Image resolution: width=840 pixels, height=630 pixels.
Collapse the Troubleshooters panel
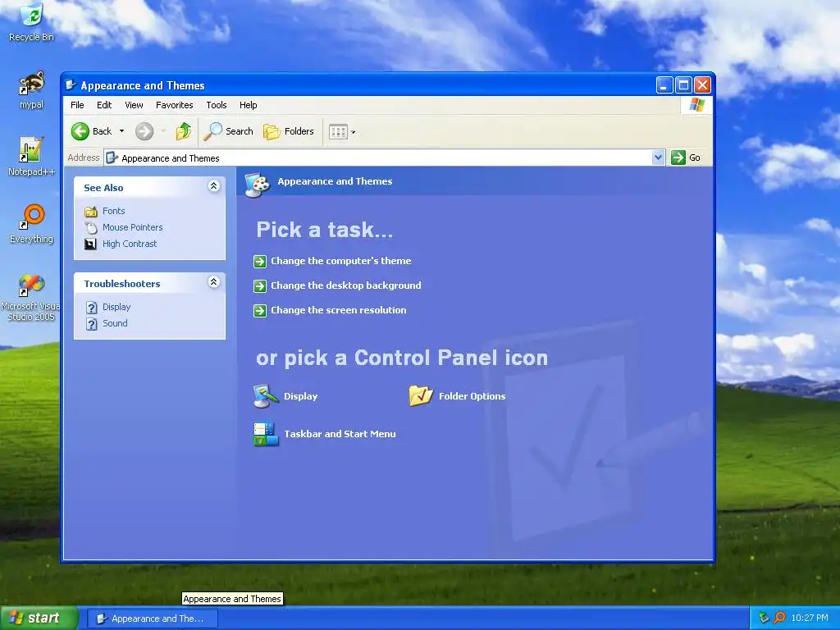click(214, 282)
